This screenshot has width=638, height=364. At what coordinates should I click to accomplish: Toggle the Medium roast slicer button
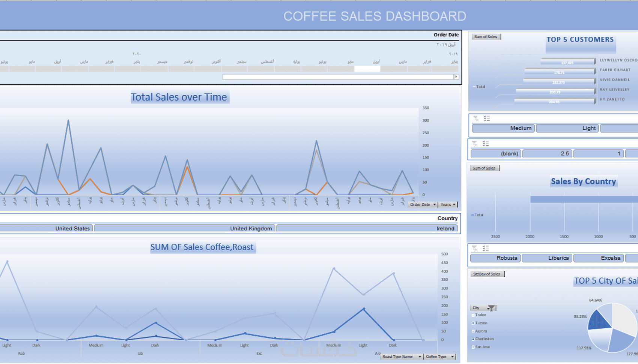coord(503,128)
